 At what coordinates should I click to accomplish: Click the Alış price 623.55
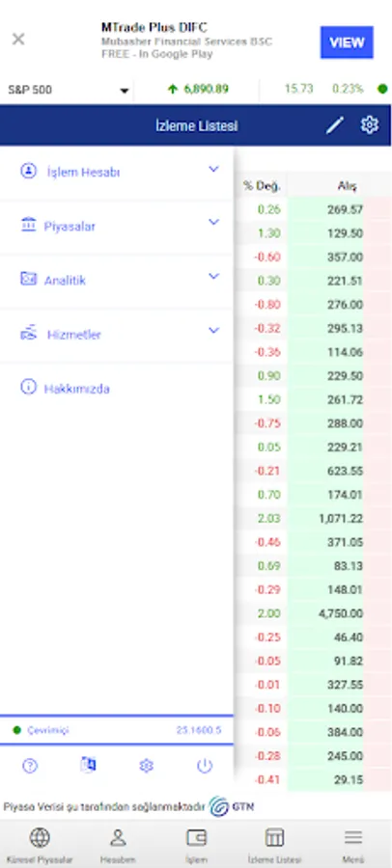(345, 471)
